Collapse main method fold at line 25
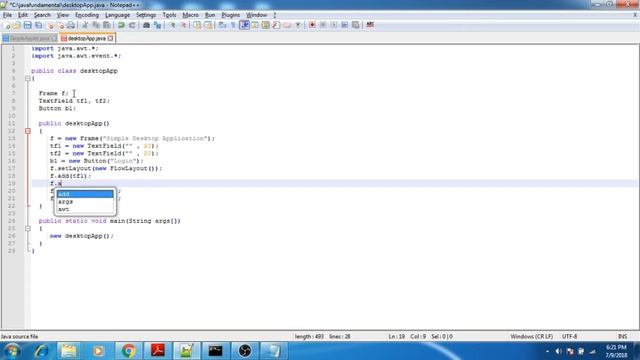Image resolution: width=640 pixels, height=360 pixels. coord(28,229)
